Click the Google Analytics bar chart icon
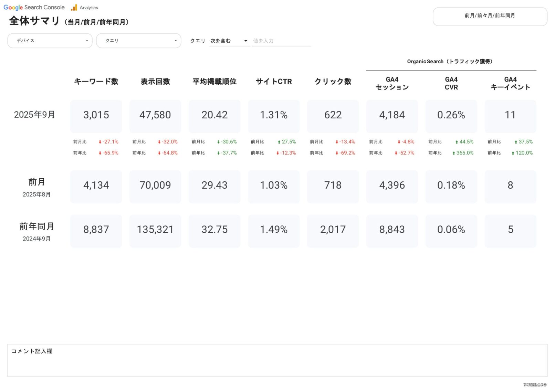 click(x=74, y=8)
